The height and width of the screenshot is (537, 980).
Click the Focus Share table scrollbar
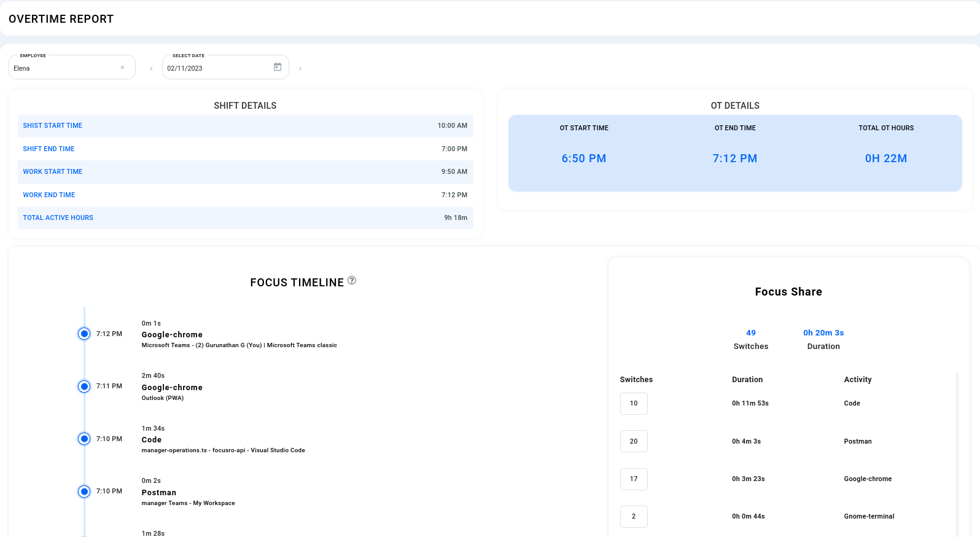coord(957,454)
